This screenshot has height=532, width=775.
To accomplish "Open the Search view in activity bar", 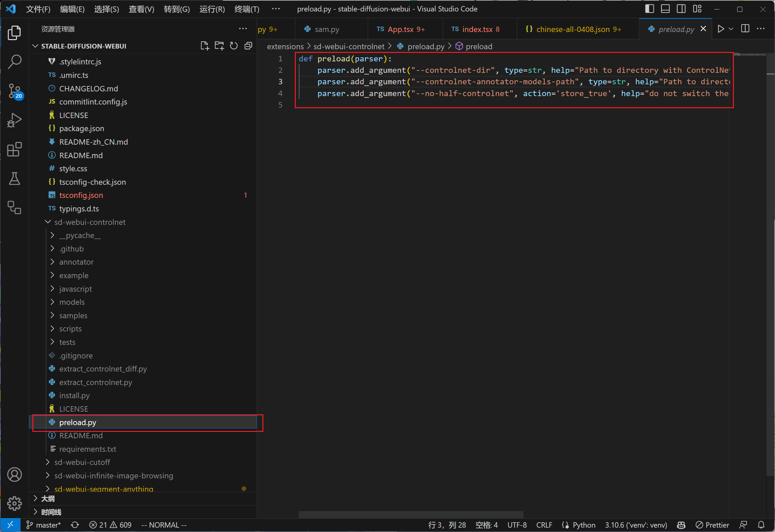I will coord(15,62).
